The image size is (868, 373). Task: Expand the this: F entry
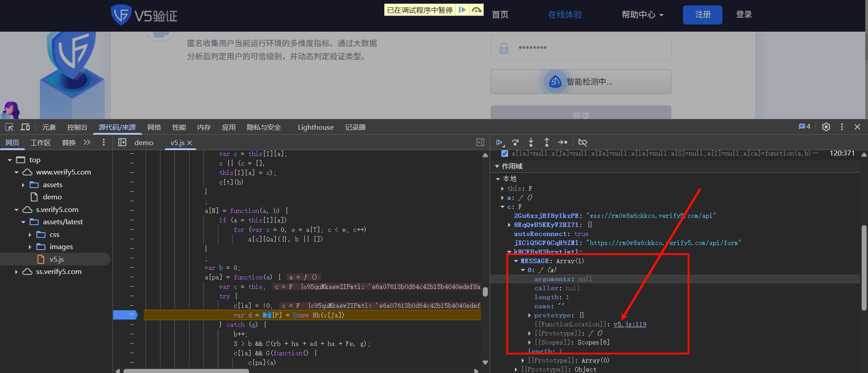pyautogui.click(x=502, y=189)
